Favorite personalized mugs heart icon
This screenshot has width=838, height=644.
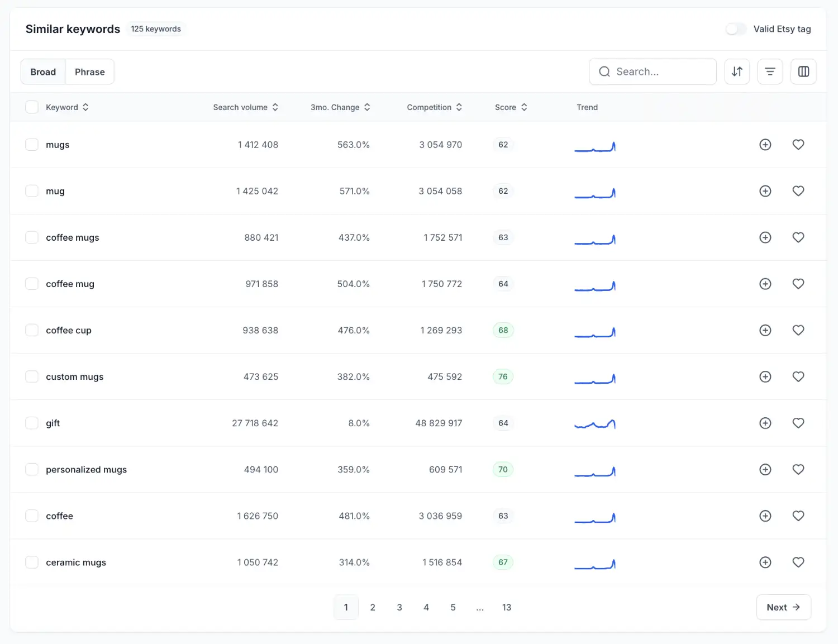tap(798, 469)
